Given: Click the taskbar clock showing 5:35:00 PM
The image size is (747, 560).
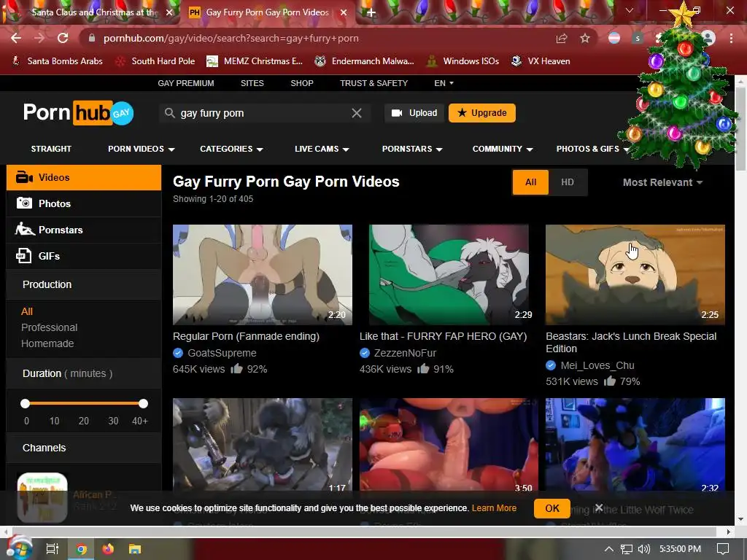Looking at the screenshot, I should (680, 549).
